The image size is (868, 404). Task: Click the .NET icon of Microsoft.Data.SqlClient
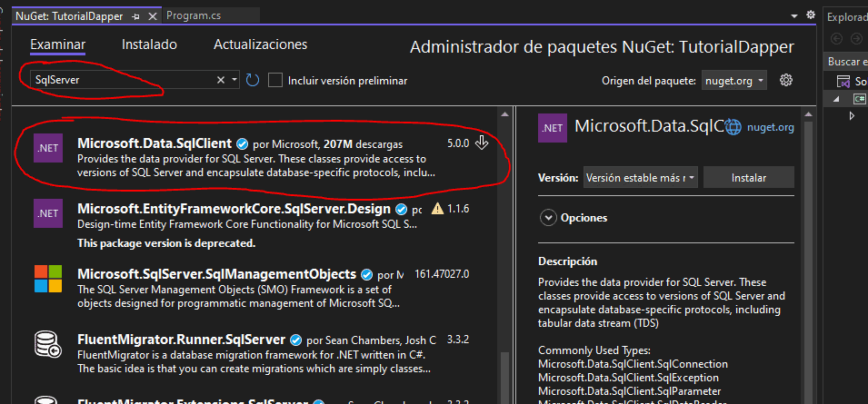point(48,148)
